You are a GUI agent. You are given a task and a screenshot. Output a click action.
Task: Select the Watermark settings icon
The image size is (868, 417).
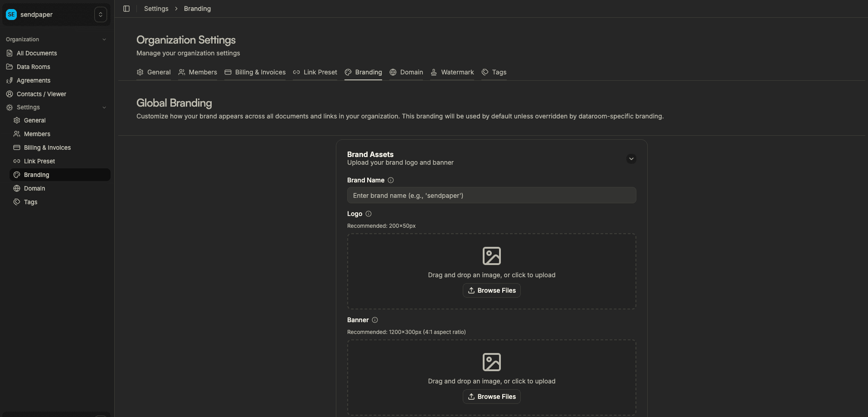click(x=434, y=72)
